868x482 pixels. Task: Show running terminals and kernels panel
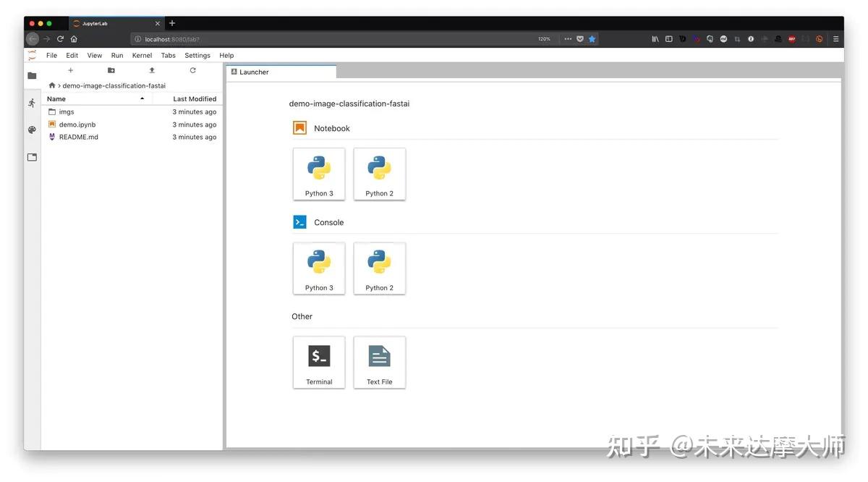pyautogui.click(x=32, y=103)
